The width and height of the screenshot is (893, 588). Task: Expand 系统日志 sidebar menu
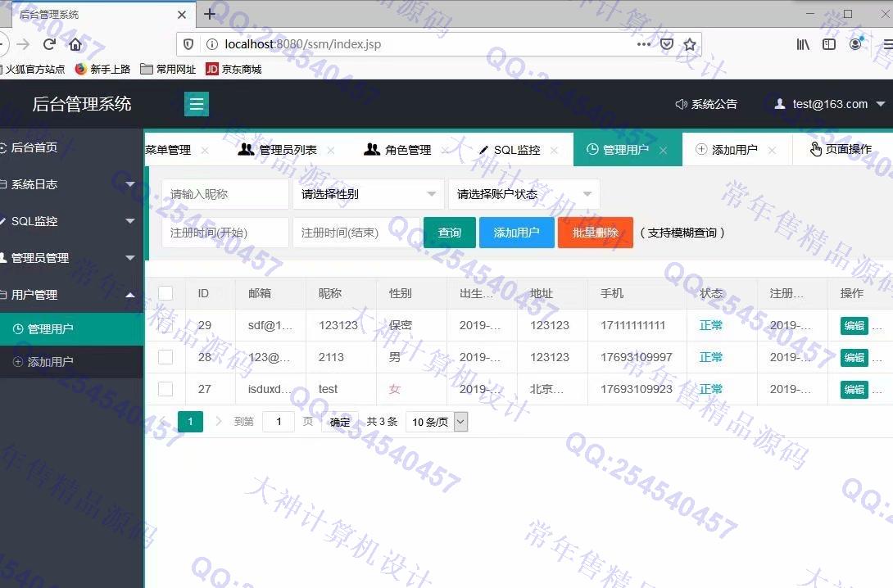coord(71,184)
